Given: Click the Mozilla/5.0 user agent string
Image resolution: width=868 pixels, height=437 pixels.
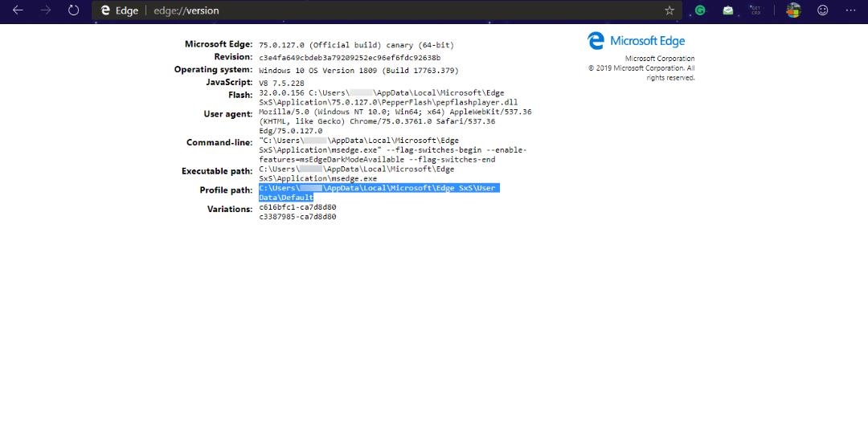Looking at the screenshot, I should pos(395,121).
